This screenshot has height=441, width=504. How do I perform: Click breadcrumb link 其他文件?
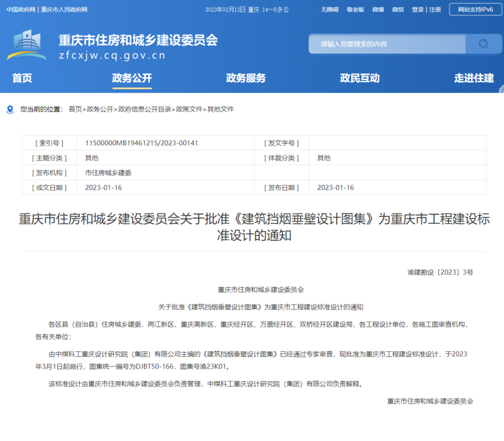click(x=220, y=109)
